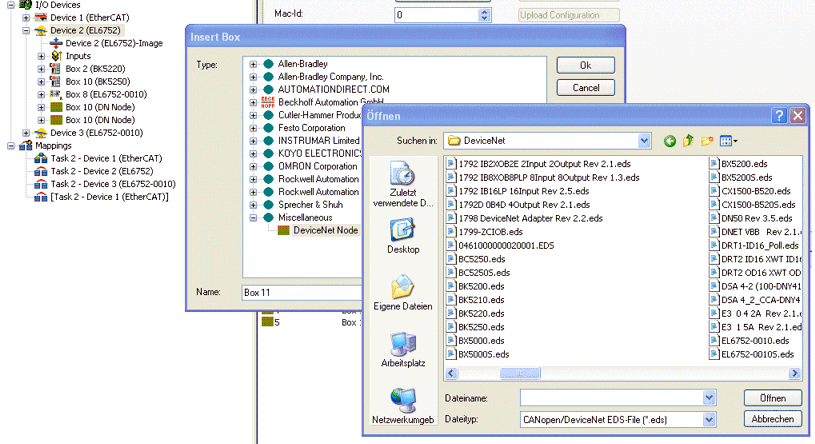Click Upload Configuration button
This screenshot has height=444, width=815.
[x=569, y=15]
